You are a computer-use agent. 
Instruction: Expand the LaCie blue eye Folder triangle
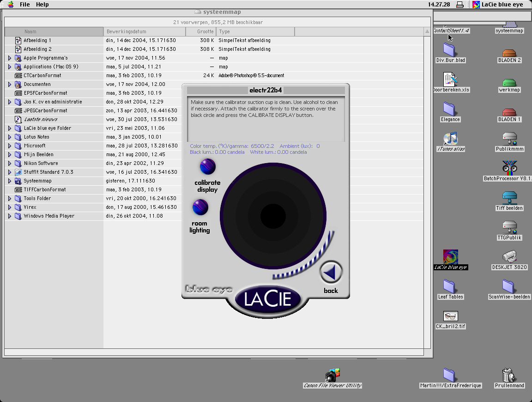tap(10, 128)
